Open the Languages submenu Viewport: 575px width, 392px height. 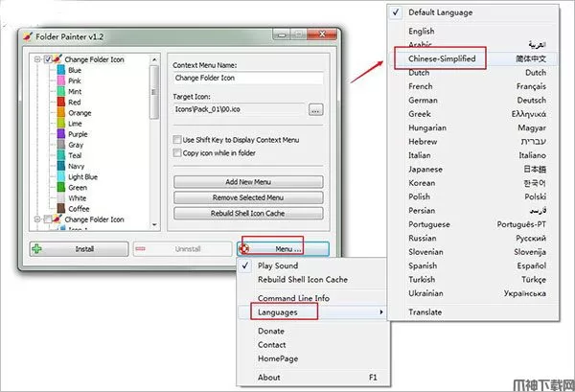[x=311, y=312]
